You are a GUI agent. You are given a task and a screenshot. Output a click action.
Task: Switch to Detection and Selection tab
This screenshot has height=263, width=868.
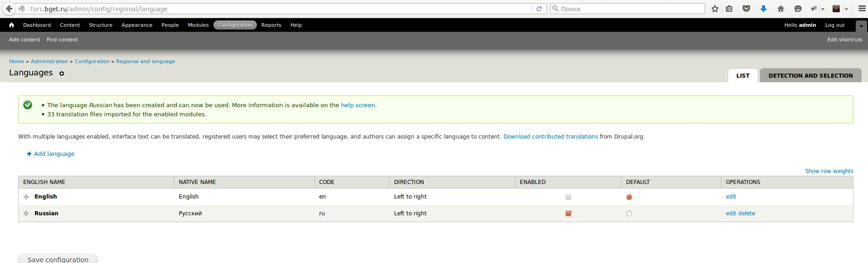(x=810, y=76)
